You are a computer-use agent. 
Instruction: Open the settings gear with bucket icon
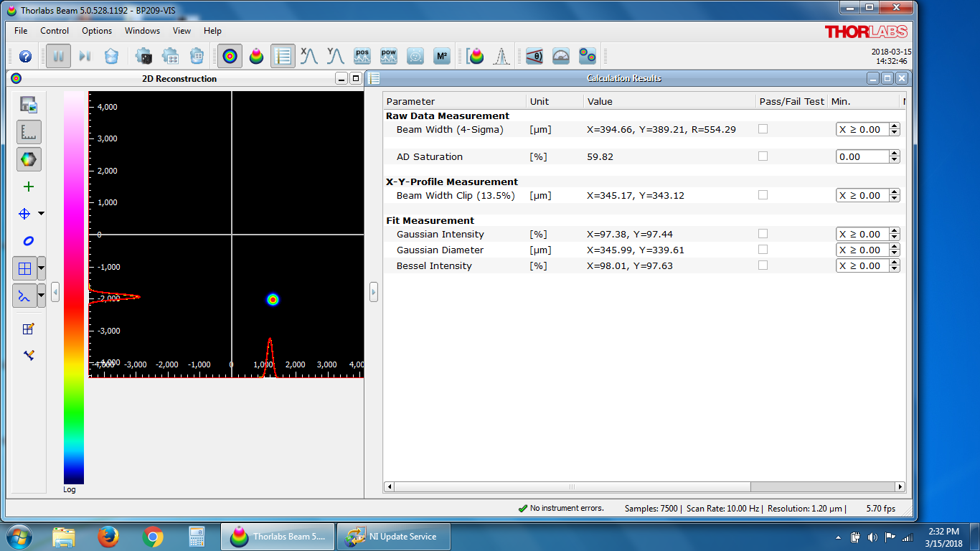coord(197,56)
